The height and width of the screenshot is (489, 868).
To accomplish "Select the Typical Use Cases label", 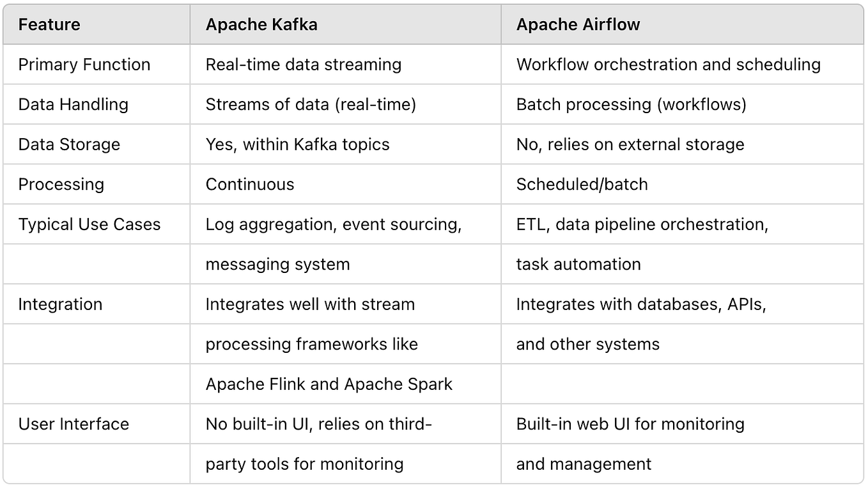I will (x=89, y=224).
